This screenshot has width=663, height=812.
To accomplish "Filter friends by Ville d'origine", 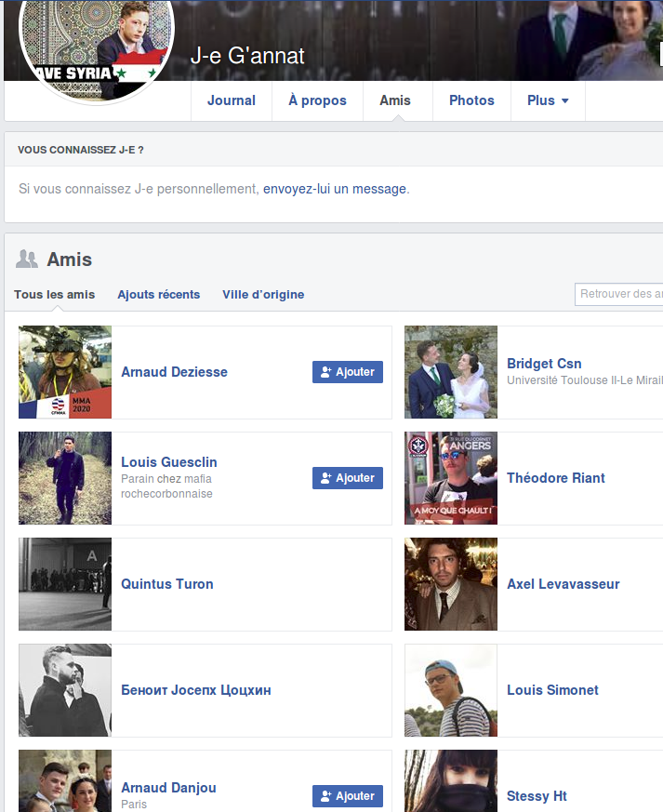I will pos(263,295).
